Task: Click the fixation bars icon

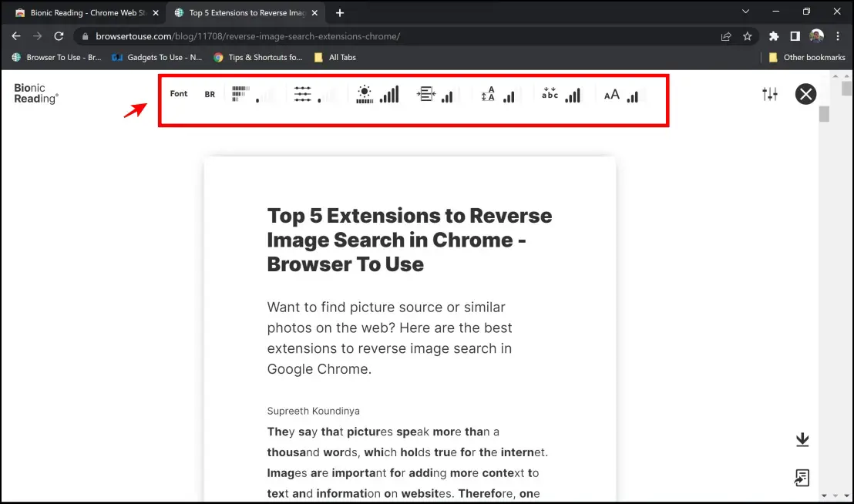Action: point(240,93)
